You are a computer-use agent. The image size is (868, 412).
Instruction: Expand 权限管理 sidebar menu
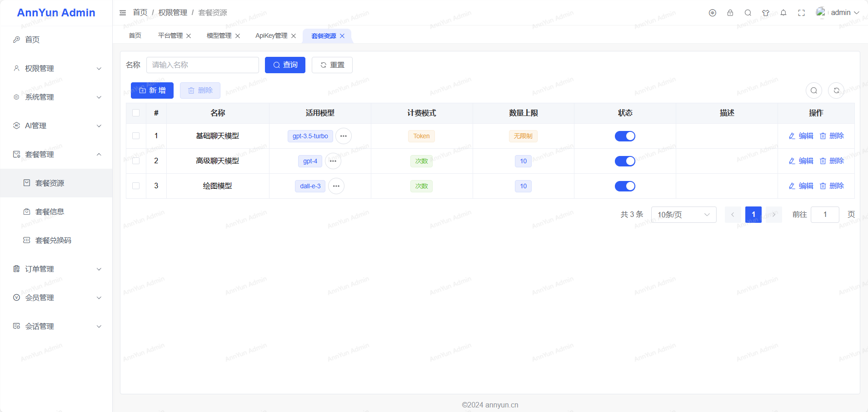(x=56, y=68)
